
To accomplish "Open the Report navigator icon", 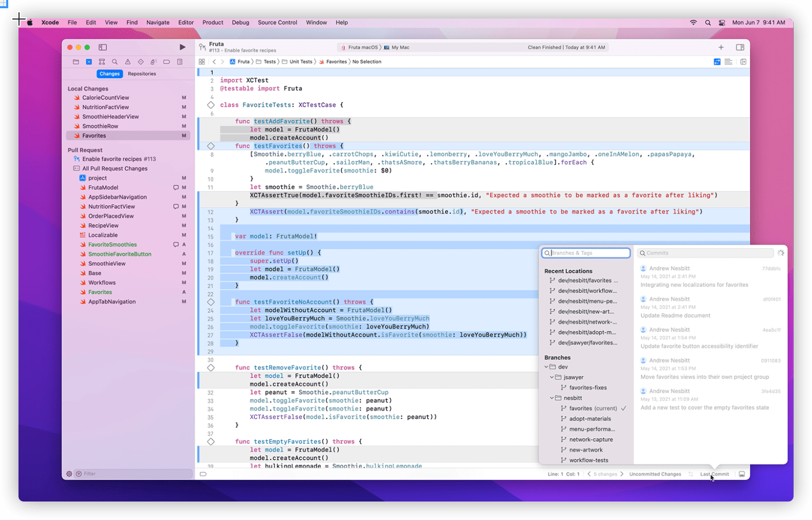I will pyautogui.click(x=179, y=62).
